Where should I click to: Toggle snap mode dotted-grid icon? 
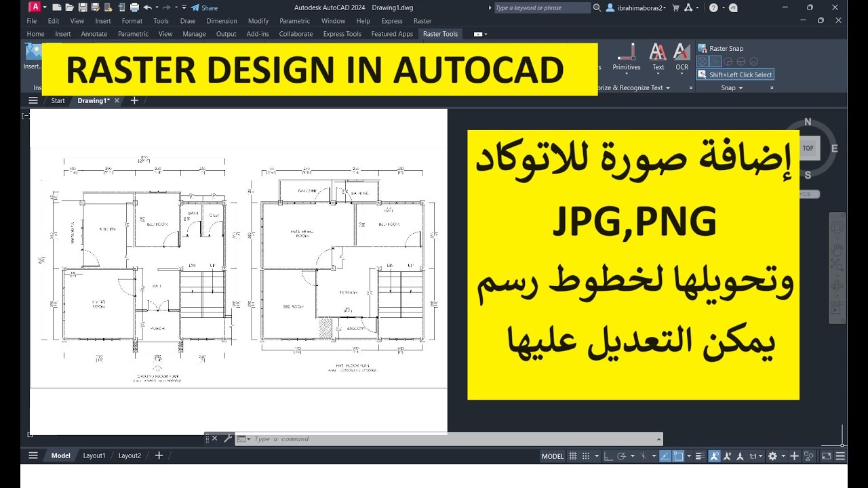coord(586,456)
